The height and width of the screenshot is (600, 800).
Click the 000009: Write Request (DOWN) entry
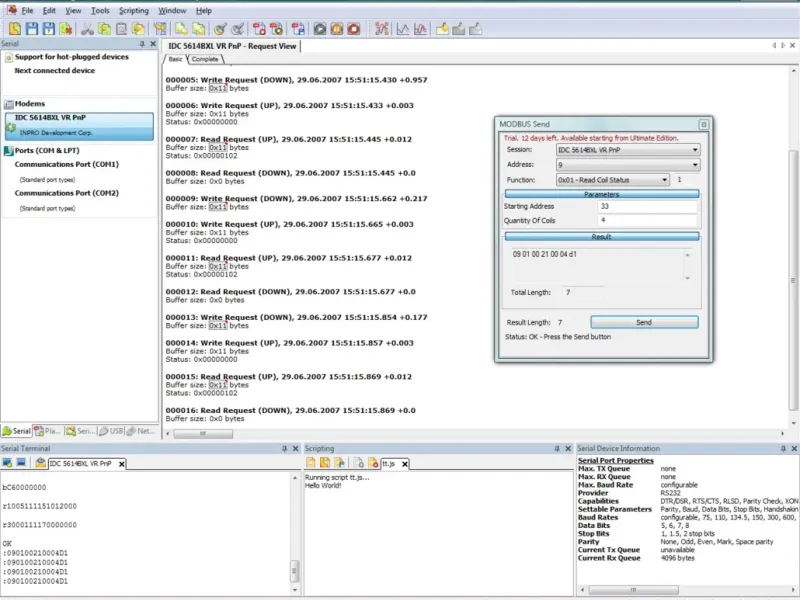(x=296, y=198)
